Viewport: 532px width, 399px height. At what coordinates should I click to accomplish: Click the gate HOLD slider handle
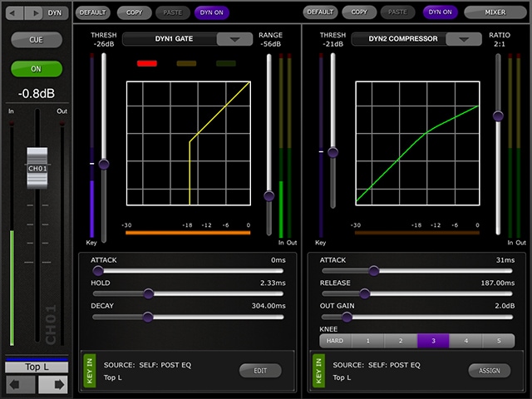148,293
